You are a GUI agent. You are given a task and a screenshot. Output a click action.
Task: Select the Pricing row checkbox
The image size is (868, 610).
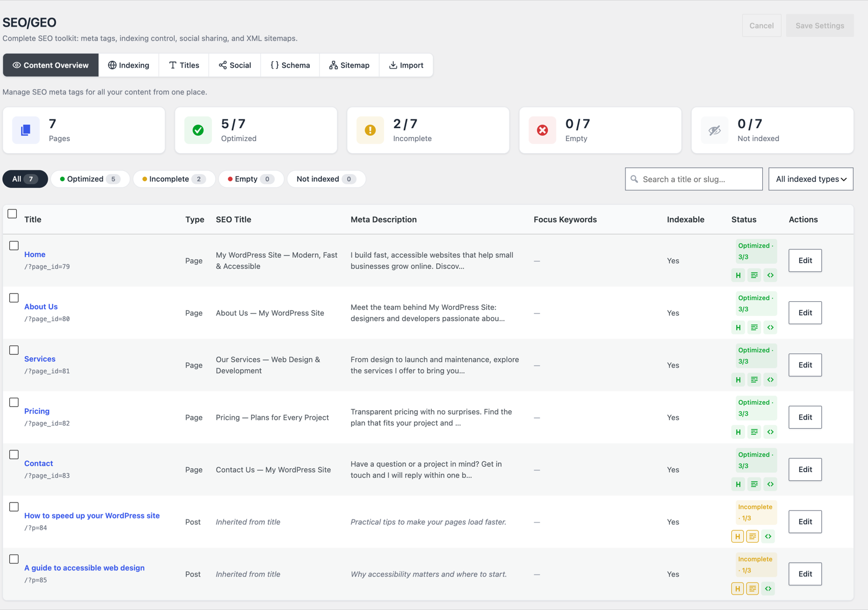click(x=14, y=403)
